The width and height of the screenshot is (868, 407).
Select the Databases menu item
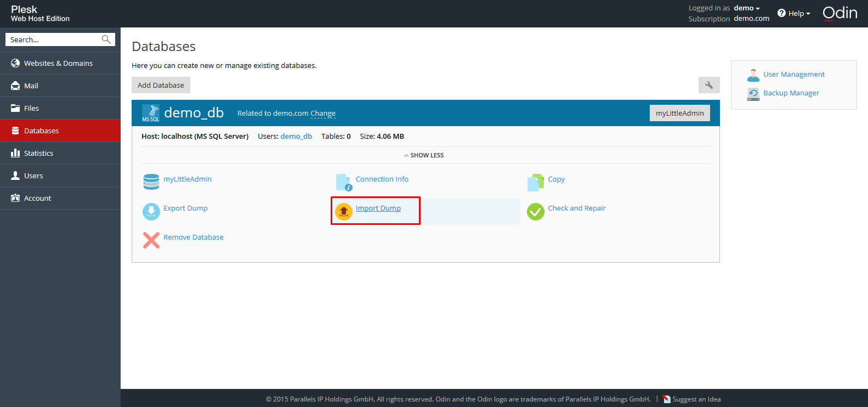(x=60, y=131)
